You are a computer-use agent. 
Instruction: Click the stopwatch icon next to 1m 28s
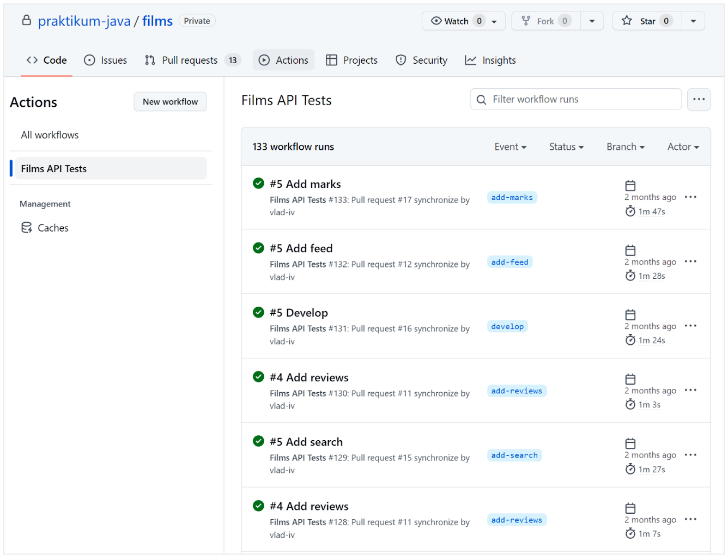point(630,276)
